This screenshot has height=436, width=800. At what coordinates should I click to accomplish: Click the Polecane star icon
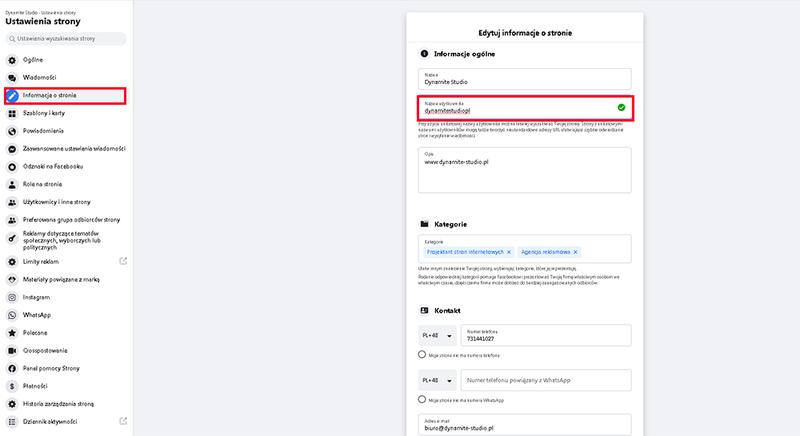coord(12,332)
